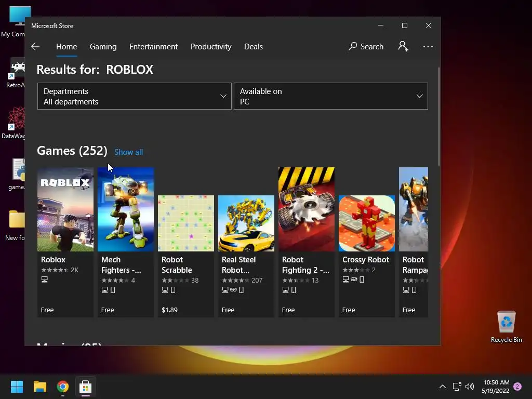Open the taskbar clock and date
The width and height of the screenshot is (532, 399).
496,387
